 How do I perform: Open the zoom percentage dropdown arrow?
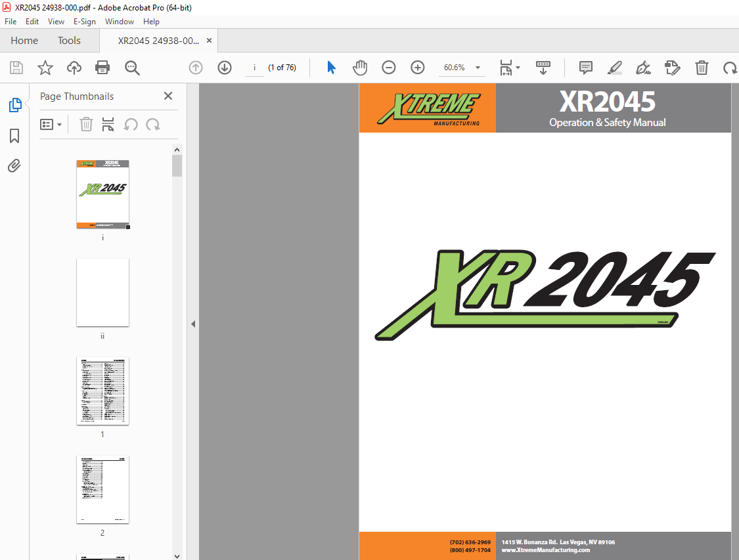[478, 68]
